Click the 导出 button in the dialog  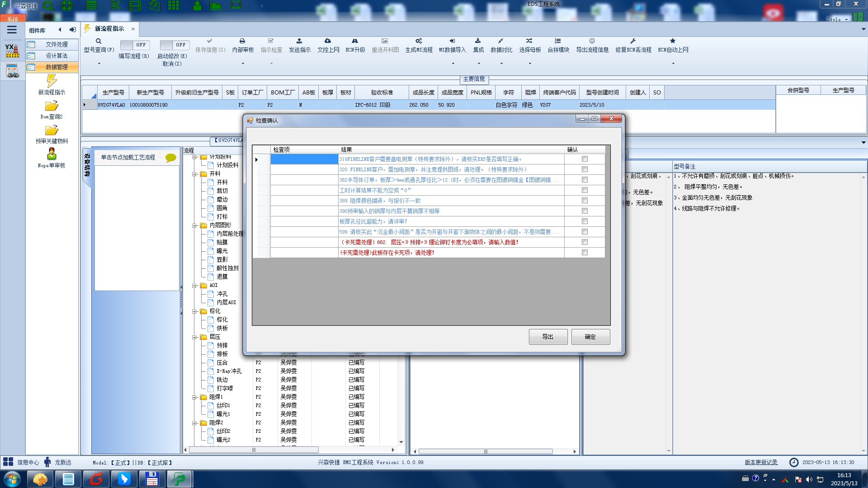pyautogui.click(x=547, y=337)
